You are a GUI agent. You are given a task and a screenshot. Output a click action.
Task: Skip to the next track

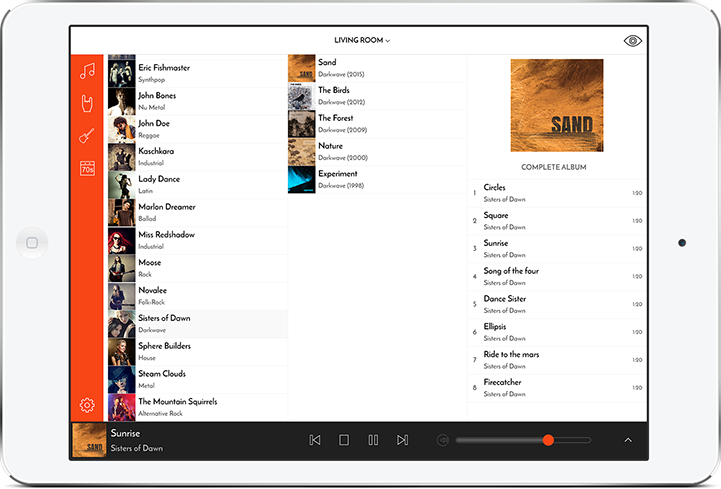pos(402,440)
